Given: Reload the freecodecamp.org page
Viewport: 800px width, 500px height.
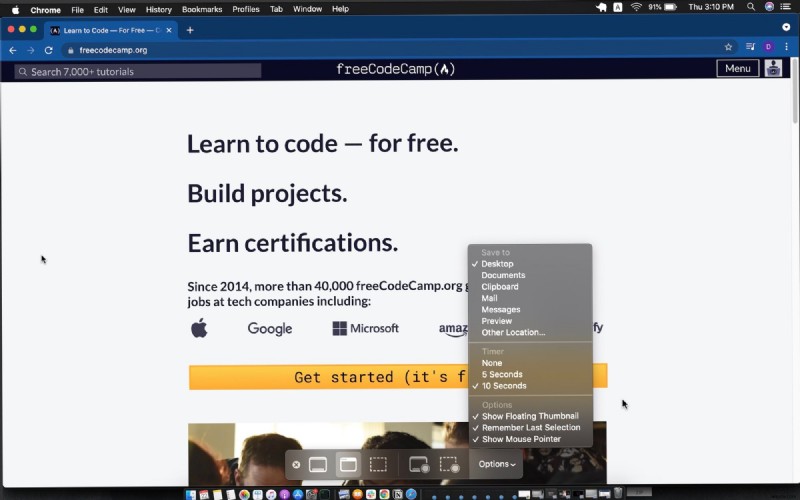Looking at the screenshot, I should point(48,50).
